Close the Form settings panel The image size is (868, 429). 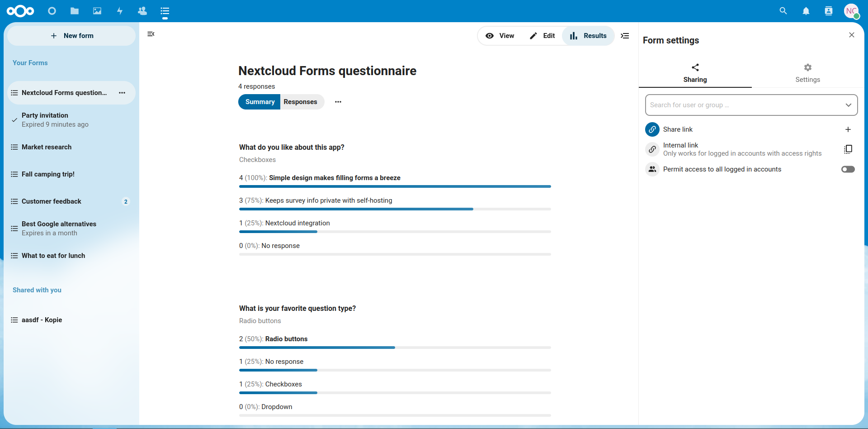(x=852, y=35)
